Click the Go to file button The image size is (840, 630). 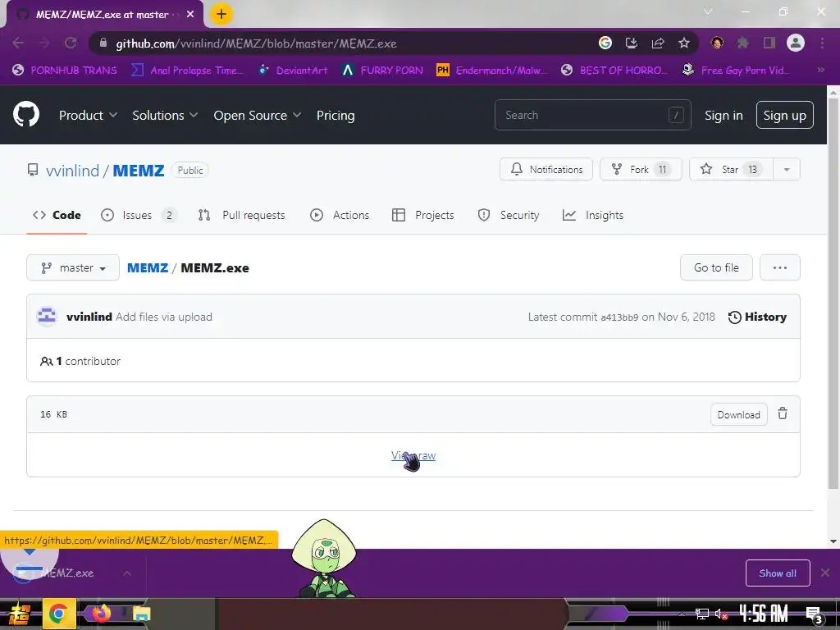[x=716, y=267]
